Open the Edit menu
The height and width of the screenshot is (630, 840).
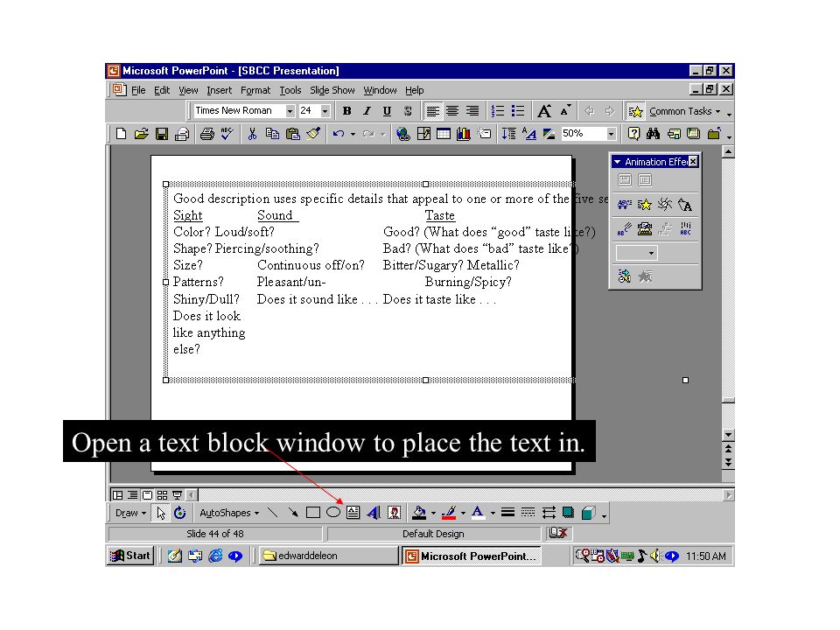[162, 90]
